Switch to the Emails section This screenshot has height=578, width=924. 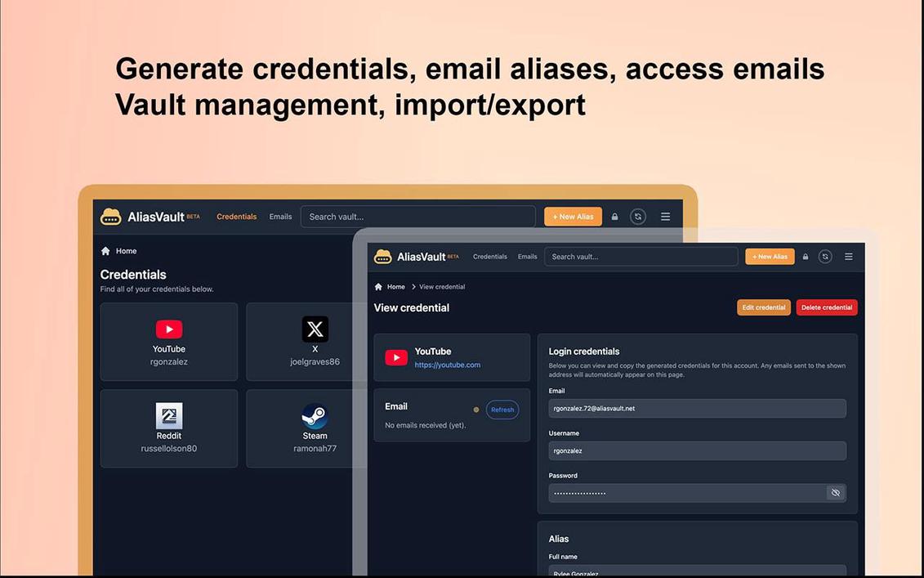[527, 256]
